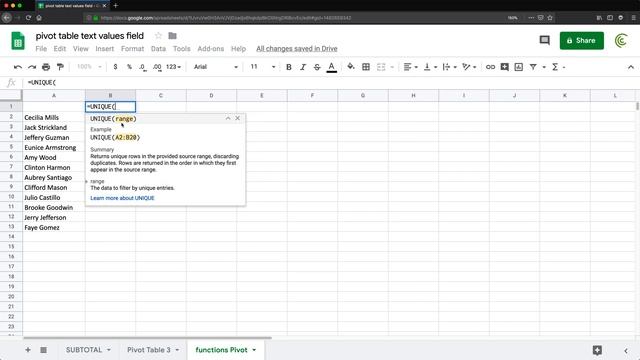Open Google Sheets home icon

pos(18,41)
